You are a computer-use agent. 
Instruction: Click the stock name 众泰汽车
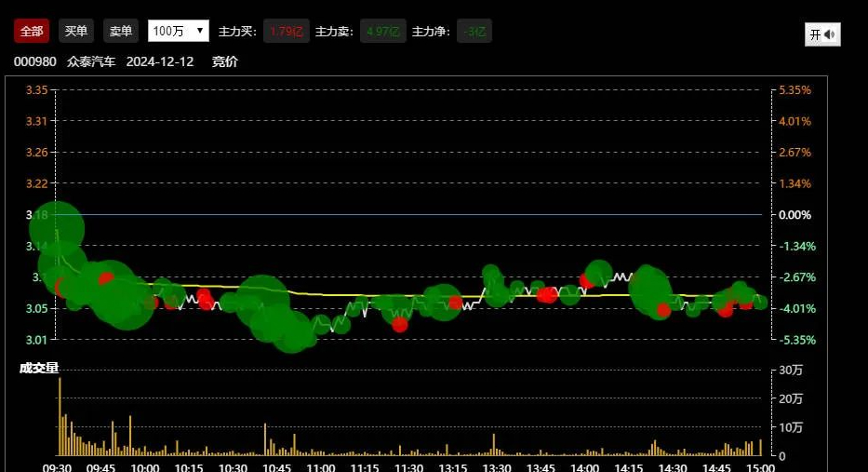91,61
